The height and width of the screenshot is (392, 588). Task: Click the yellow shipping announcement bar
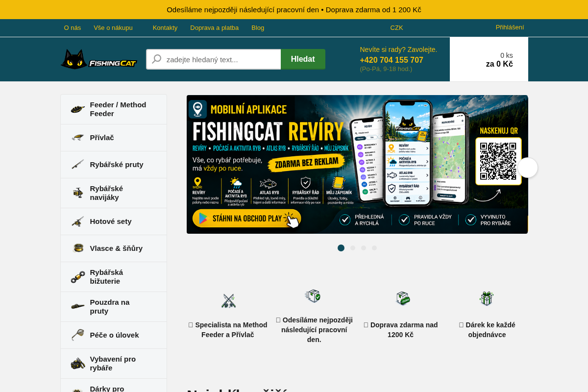click(x=294, y=10)
